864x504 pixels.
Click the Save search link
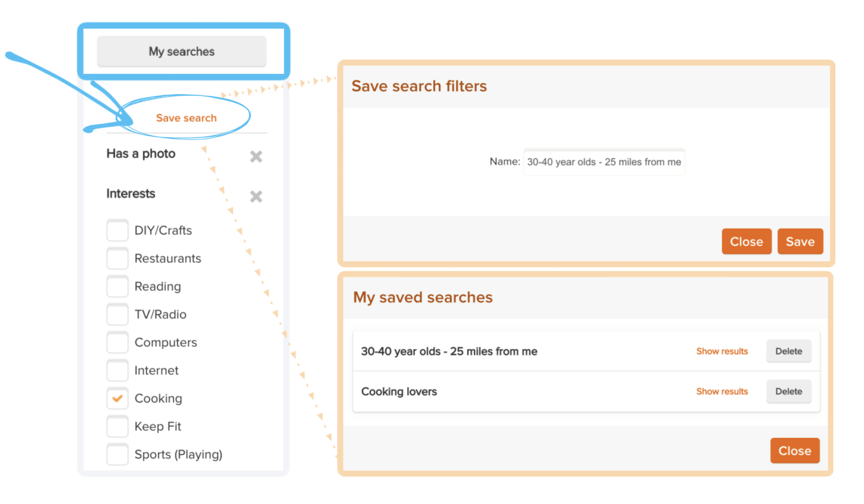[186, 118]
